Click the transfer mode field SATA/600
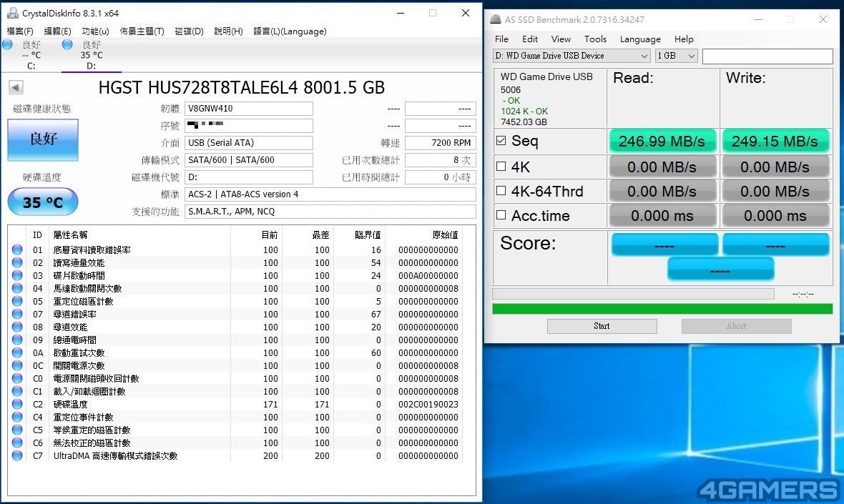 pyautogui.click(x=249, y=159)
